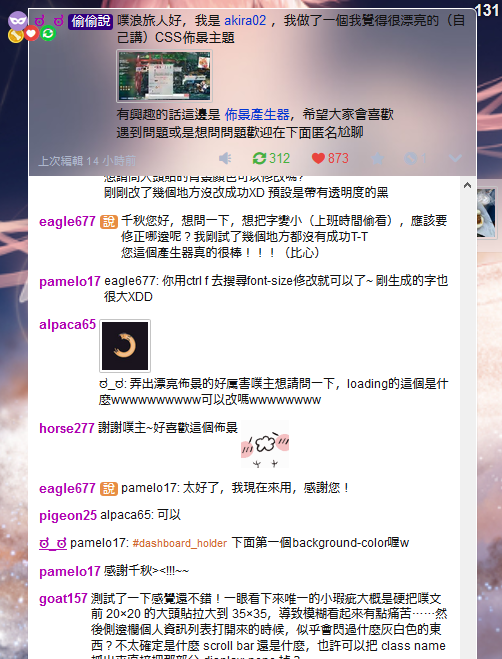Click the 偷偷說 whisper qualifier tag
The image size is (502, 659).
[90, 21]
